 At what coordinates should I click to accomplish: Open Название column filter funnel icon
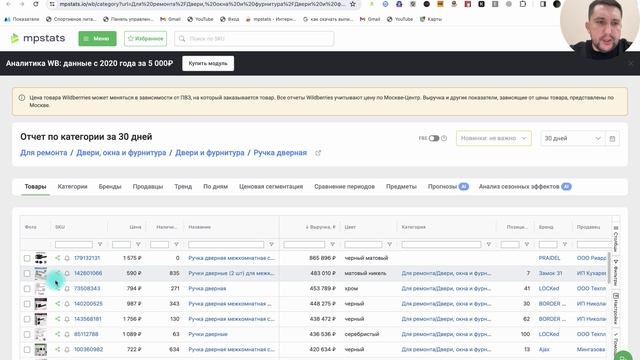271,244
